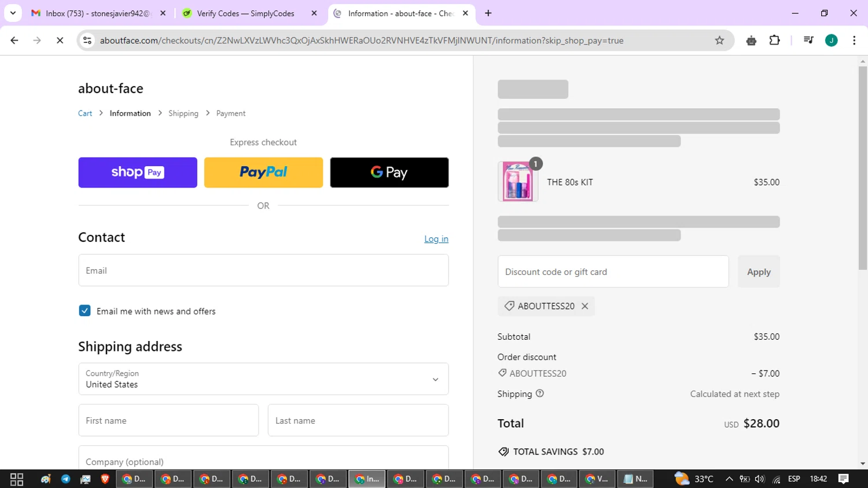Click the Information breadcrumb step
This screenshot has width=868, height=488.
pyautogui.click(x=130, y=113)
